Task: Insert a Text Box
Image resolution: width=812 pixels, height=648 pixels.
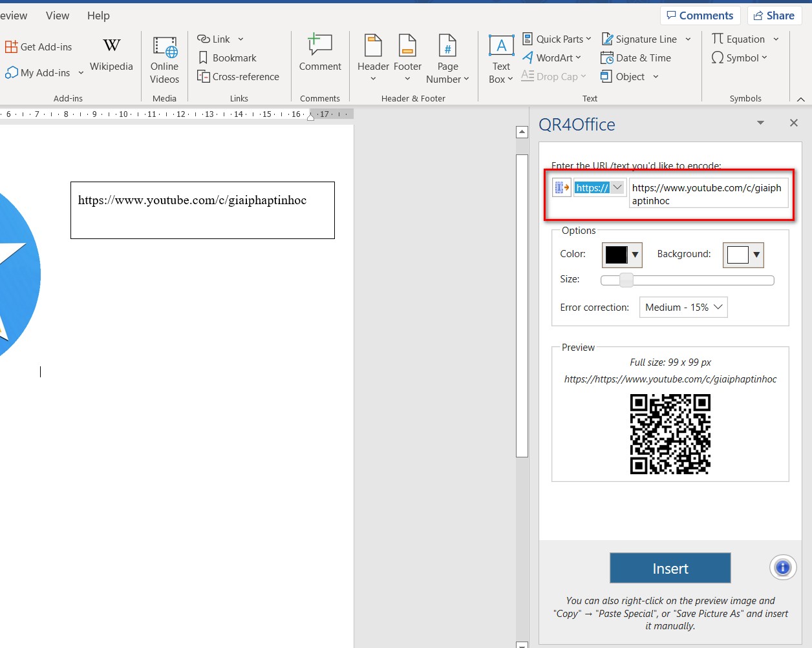Action: pos(501,59)
